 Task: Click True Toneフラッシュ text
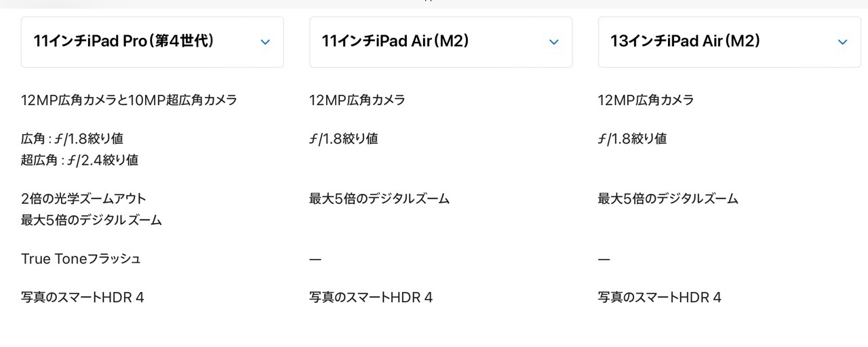click(81, 259)
